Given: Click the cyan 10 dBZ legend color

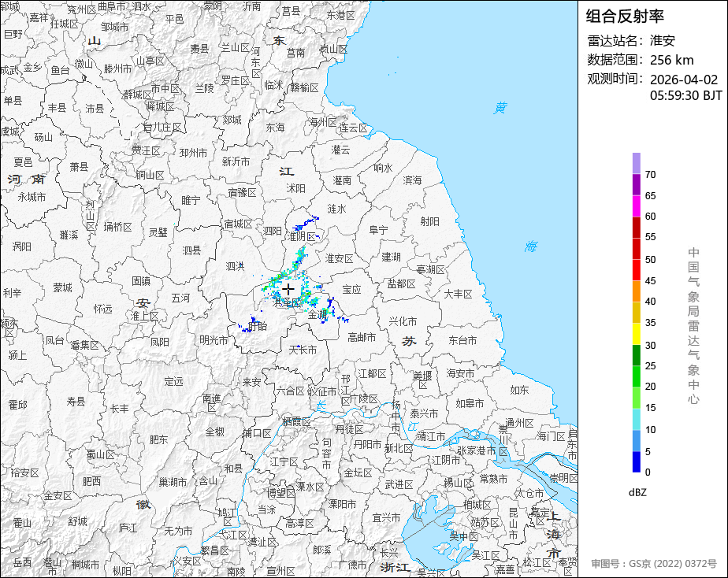Looking at the screenshot, I should (636, 419).
